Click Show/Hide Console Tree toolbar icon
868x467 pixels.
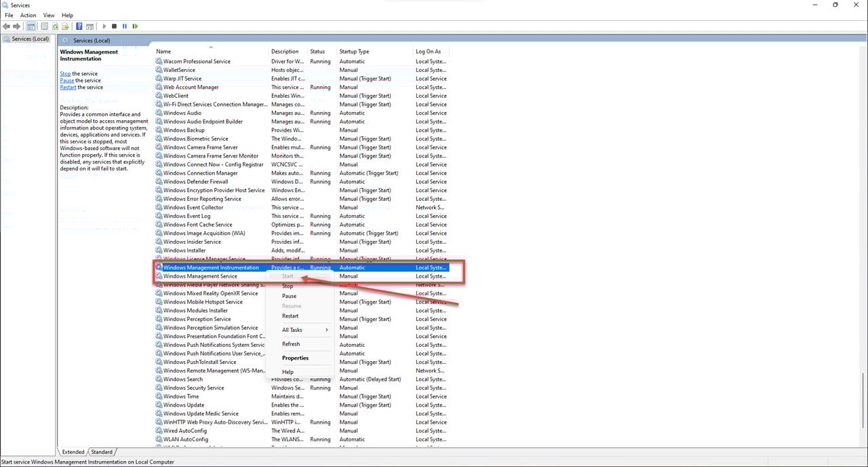(31, 26)
